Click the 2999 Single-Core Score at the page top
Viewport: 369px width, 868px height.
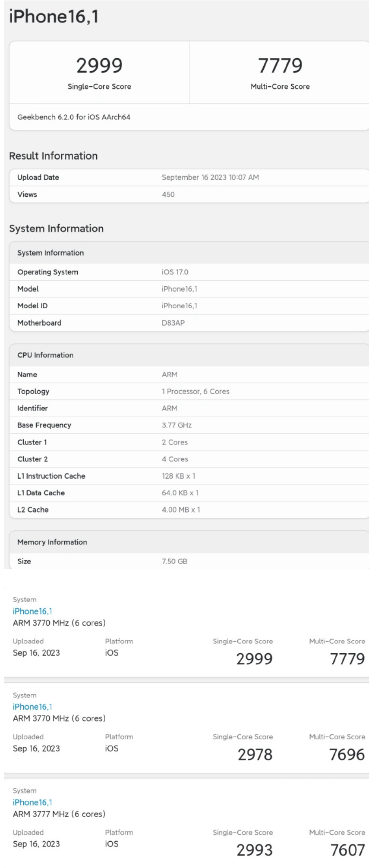point(99,66)
